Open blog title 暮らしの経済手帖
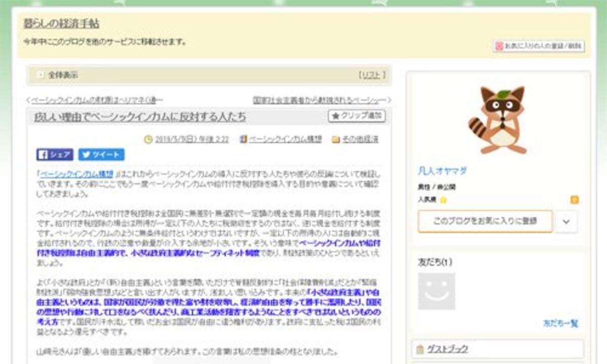 click(61, 24)
